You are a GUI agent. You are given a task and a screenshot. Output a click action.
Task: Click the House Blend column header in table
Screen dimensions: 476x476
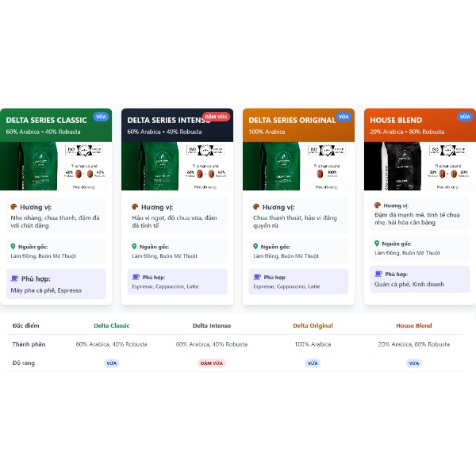[x=414, y=325]
